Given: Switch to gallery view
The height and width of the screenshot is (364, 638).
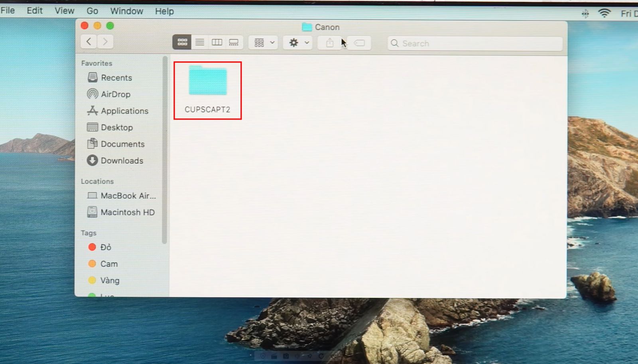Looking at the screenshot, I should pos(234,42).
